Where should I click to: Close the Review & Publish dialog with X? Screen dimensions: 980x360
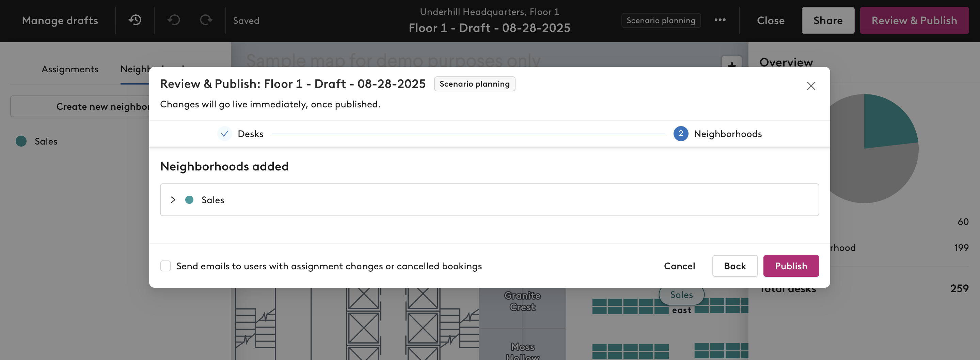pyautogui.click(x=811, y=86)
